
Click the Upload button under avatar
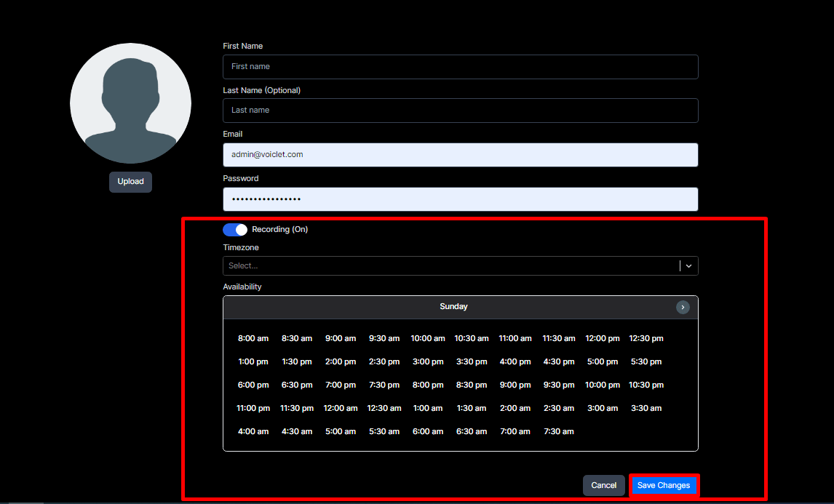coord(130,182)
